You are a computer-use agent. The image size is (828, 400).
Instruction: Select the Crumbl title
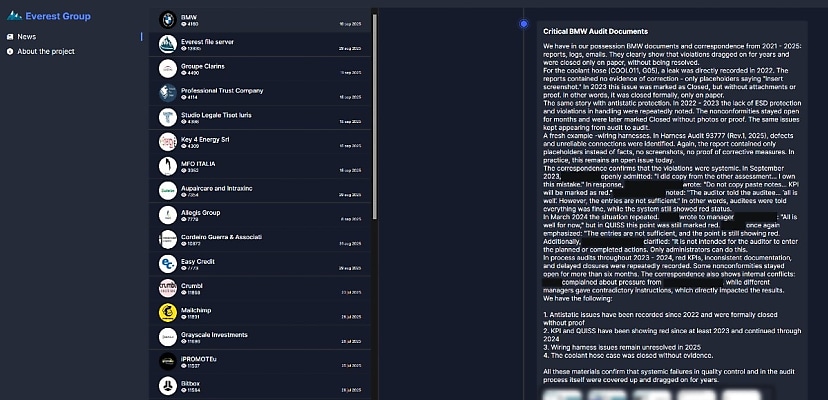pos(192,286)
